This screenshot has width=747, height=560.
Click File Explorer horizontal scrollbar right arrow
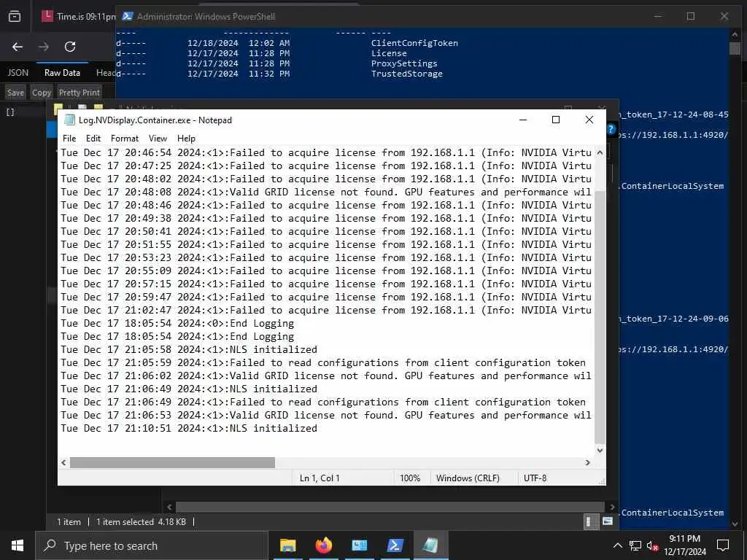[x=612, y=507]
